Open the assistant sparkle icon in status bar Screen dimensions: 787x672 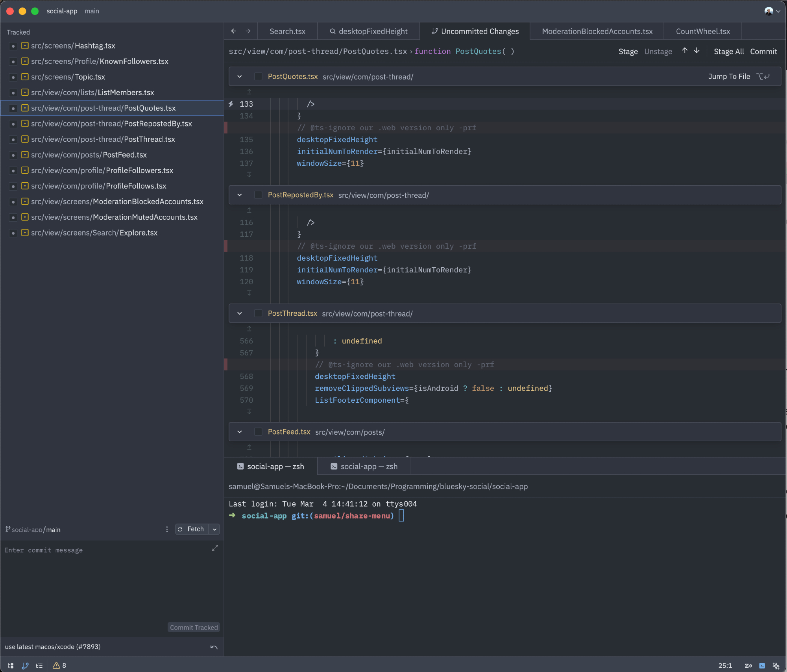(776, 665)
